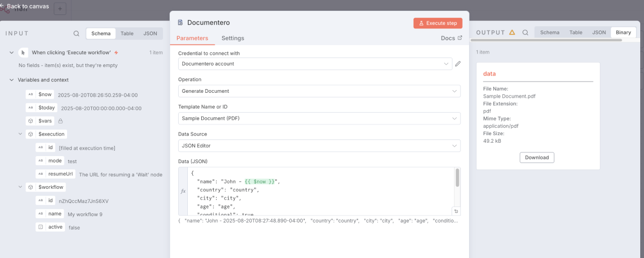The image size is (644, 258).
Task: Click the orange lightning bolt trigger icon
Action: click(x=116, y=53)
